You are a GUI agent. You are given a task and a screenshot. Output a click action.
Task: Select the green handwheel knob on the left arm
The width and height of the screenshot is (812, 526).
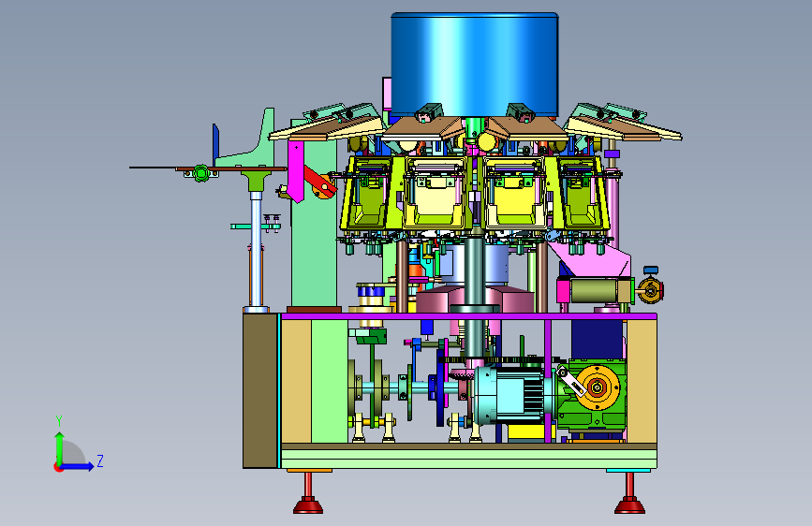click(201, 172)
